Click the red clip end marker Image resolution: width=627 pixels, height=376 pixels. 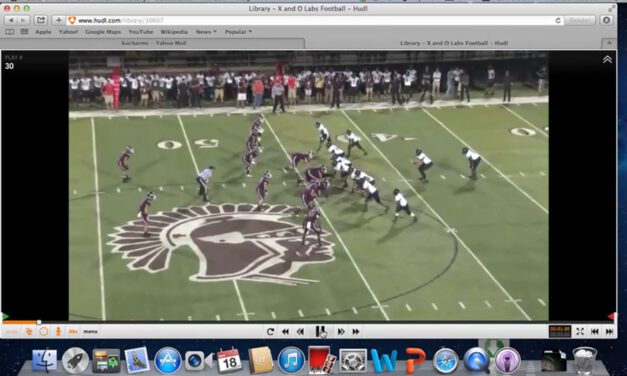611,316
